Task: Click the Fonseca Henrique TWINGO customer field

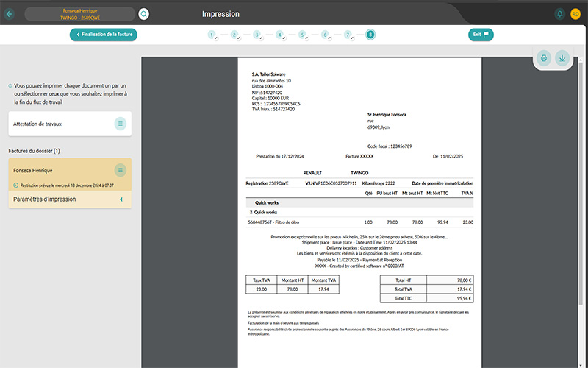Action: pos(79,14)
